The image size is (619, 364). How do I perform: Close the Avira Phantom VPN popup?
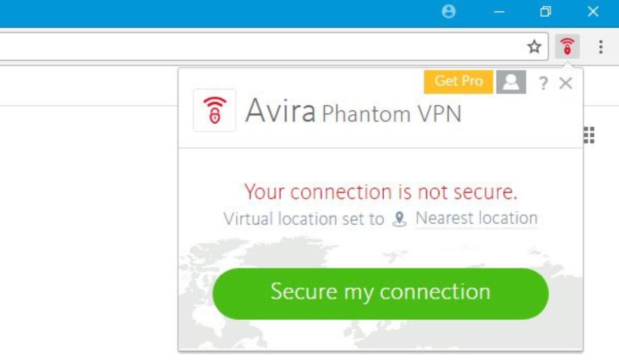pos(566,83)
